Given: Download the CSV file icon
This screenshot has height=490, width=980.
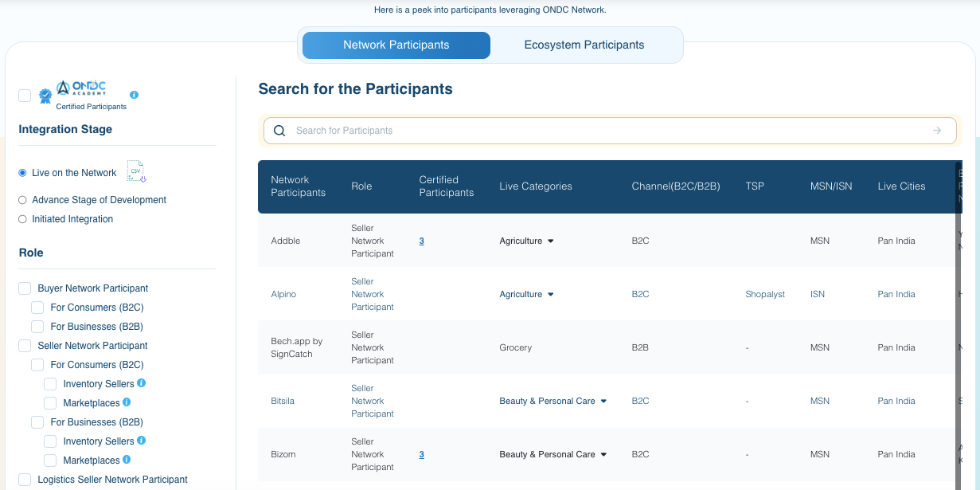Looking at the screenshot, I should pyautogui.click(x=137, y=171).
